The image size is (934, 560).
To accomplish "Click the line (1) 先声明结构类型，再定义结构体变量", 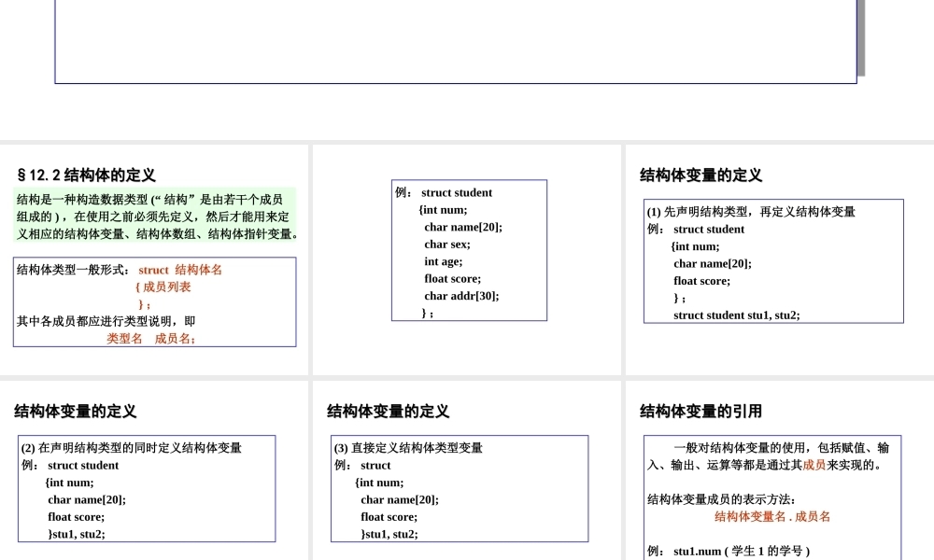I will (751, 212).
